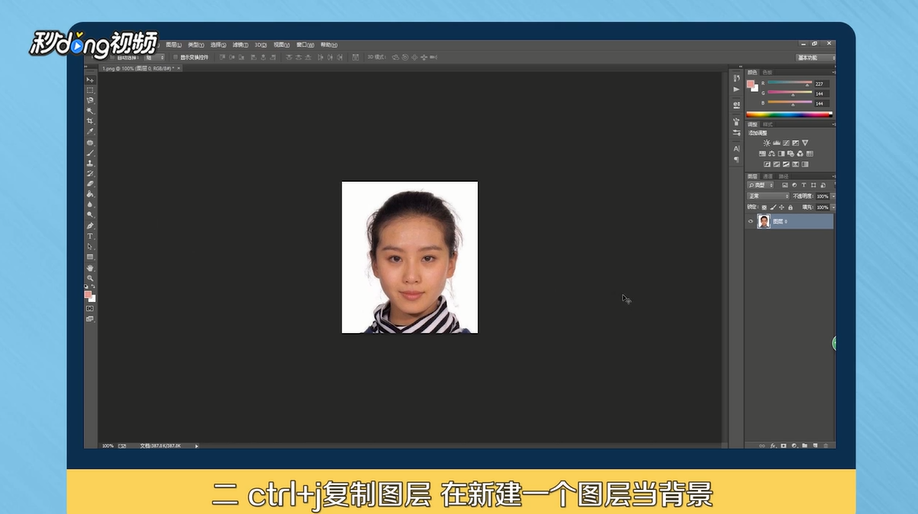
Task: Toggle lock all padlock icon
Action: tap(790, 207)
